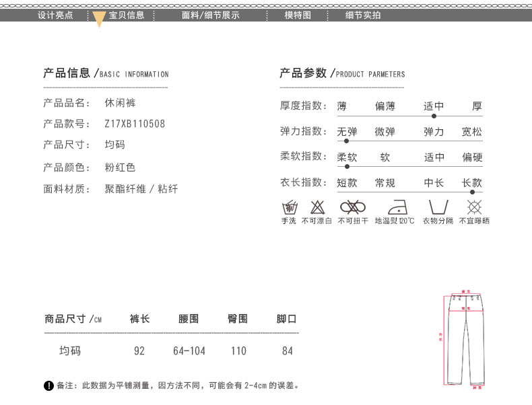Click the softness index slider dot
532x405 pixels.
coord(347,166)
